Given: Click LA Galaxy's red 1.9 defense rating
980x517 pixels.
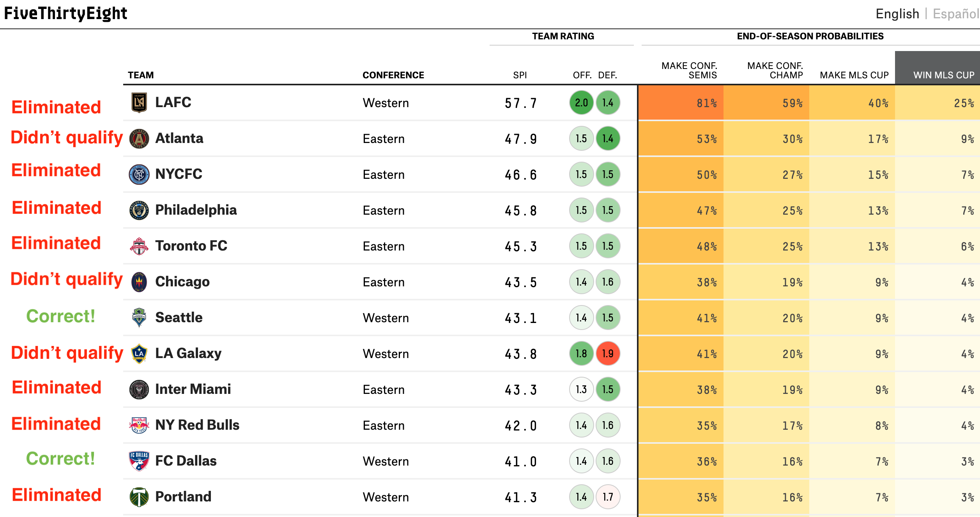Looking at the screenshot, I should (x=608, y=354).
